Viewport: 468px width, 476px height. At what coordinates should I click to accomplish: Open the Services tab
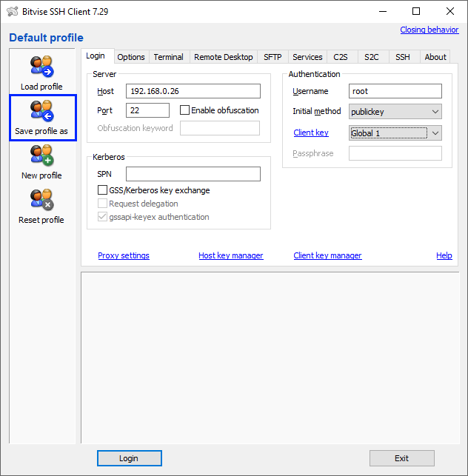tap(307, 57)
